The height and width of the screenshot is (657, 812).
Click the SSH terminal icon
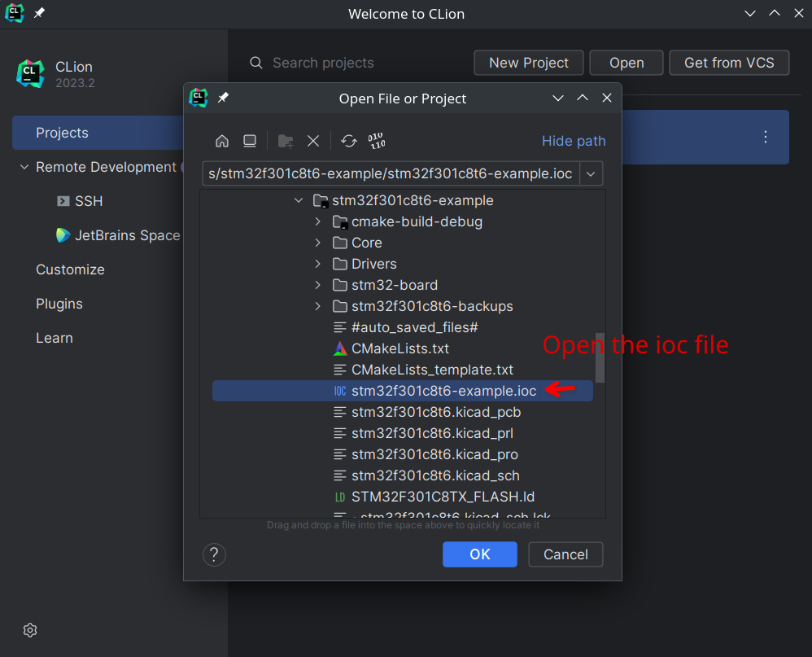point(63,201)
